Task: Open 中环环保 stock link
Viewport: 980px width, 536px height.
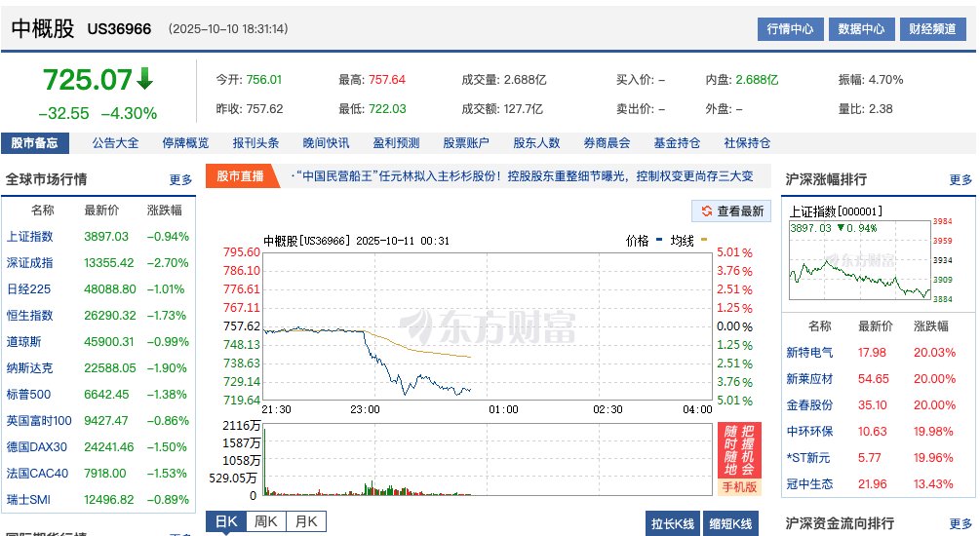Action: point(809,431)
